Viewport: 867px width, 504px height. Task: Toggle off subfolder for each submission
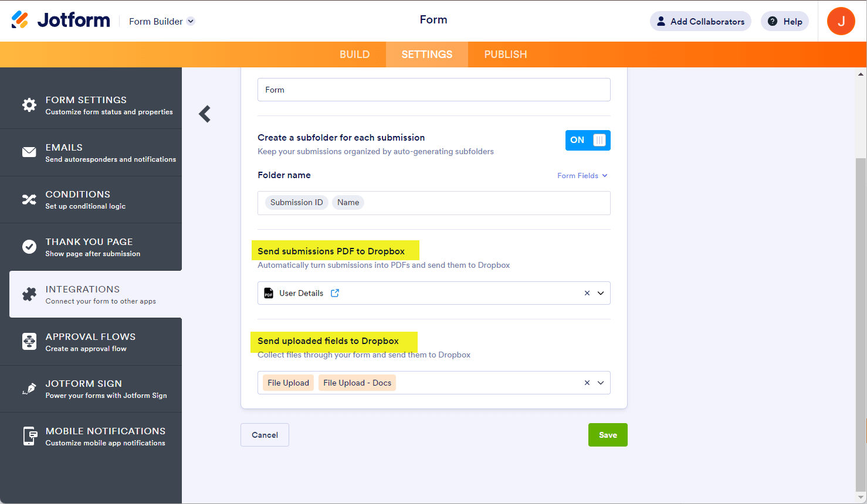coord(588,140)
